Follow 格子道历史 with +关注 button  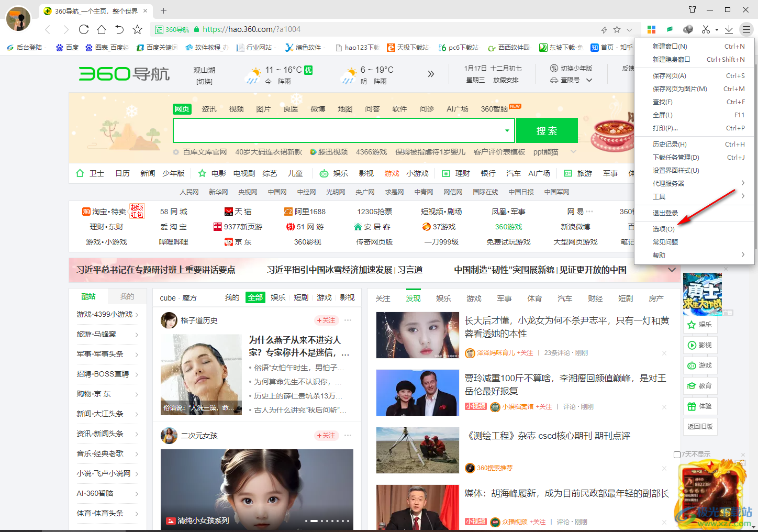click(326, 320)
